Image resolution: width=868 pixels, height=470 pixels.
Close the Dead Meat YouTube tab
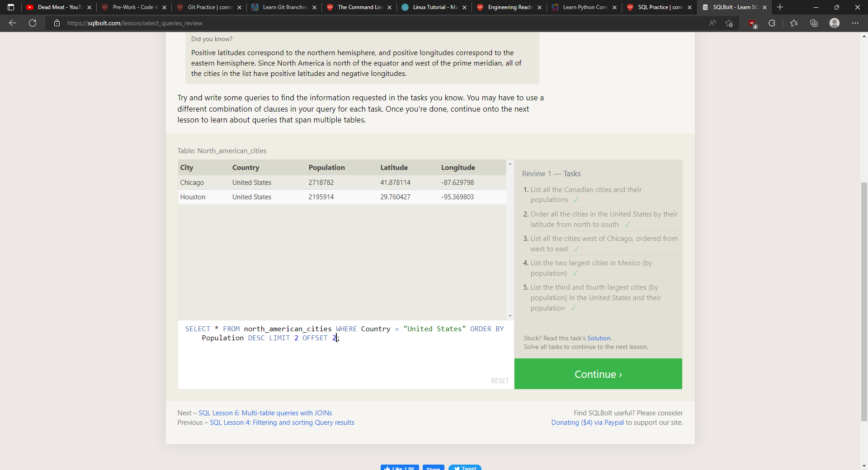(89, 7)
